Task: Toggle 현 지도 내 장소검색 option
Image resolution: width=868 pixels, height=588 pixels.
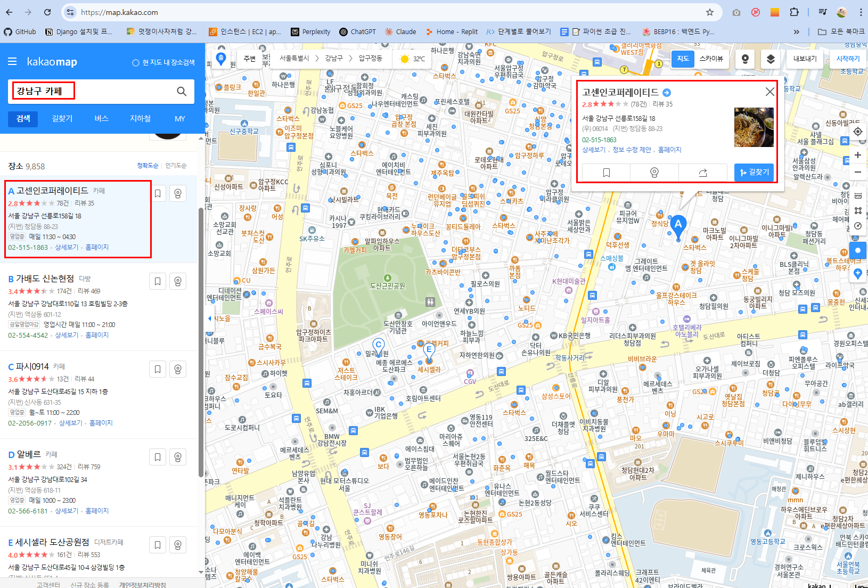Action: point(163,62)
